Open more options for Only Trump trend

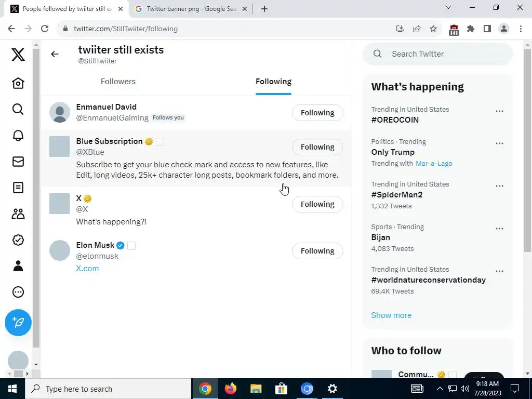(499, 143)
